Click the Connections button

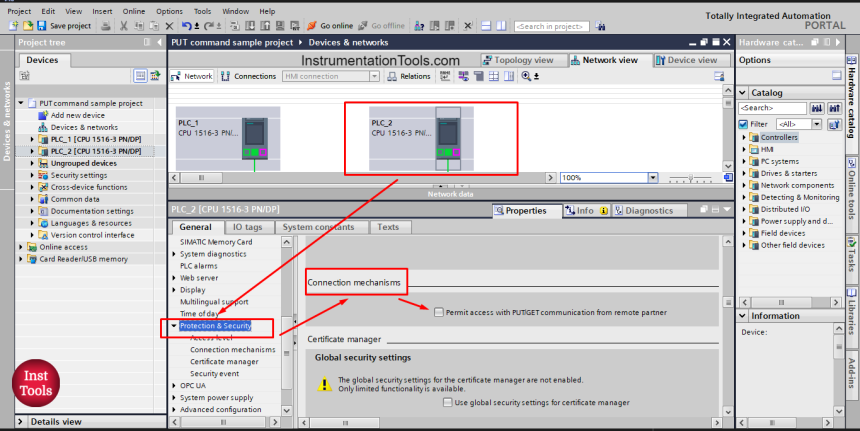(x=248, y=76)
